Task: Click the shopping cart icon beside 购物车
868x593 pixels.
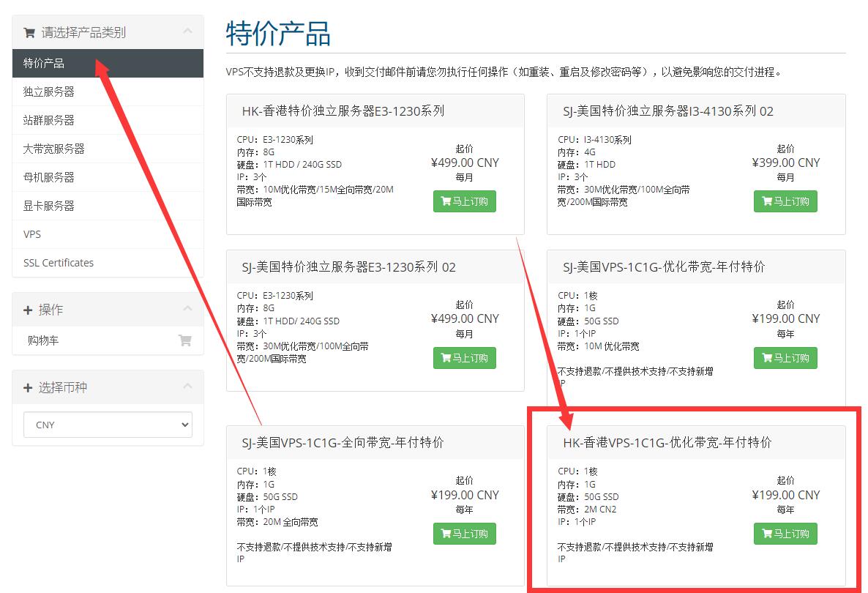Action: pyautogui.click(x=184, y=340)
